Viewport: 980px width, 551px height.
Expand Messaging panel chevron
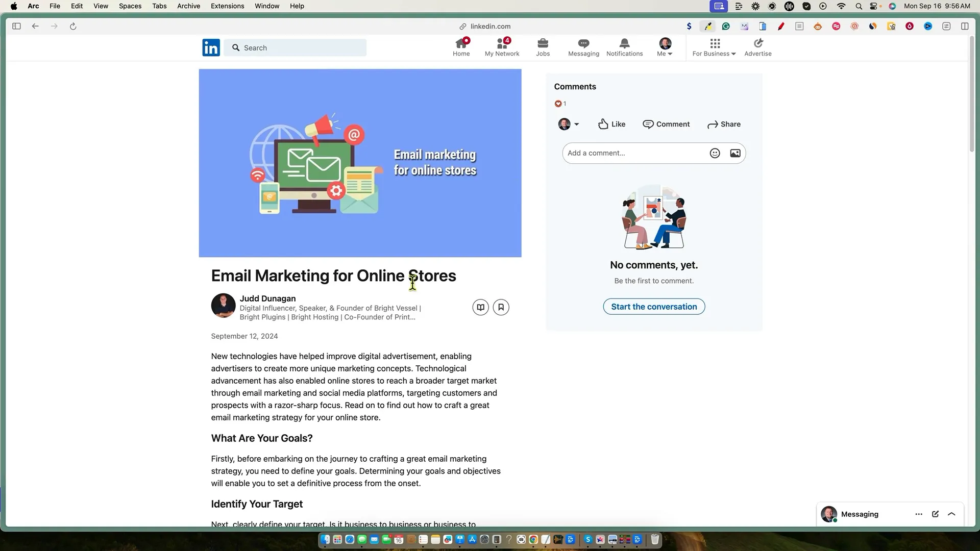pos(951,514)
